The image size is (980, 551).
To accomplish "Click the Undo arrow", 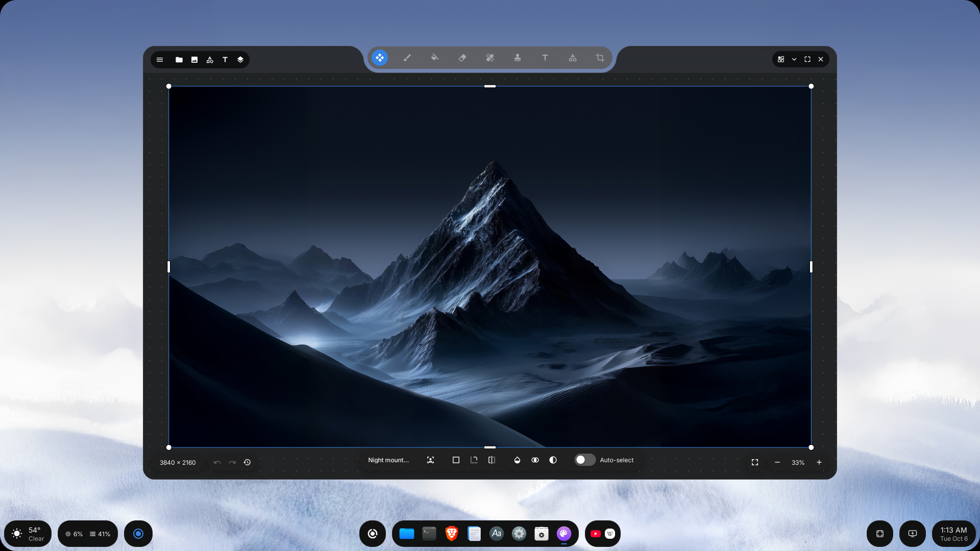I will click(x=217, y=463).
